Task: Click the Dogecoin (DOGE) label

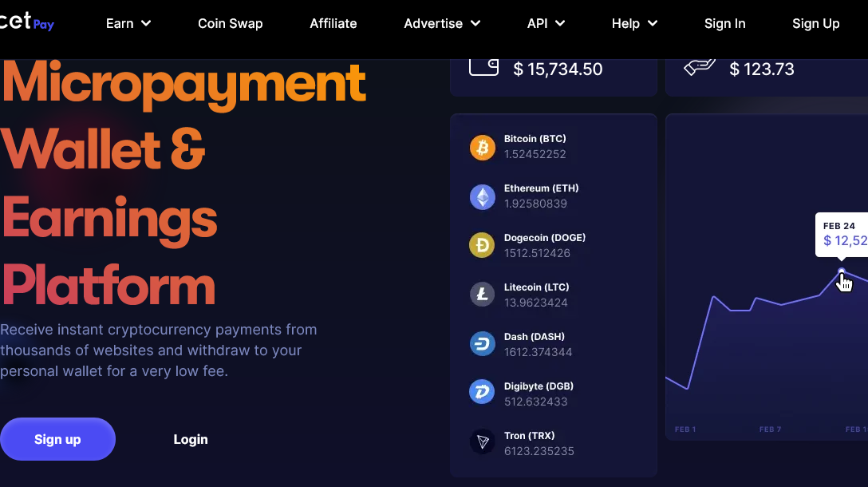Action: click(x=545, y=238)
